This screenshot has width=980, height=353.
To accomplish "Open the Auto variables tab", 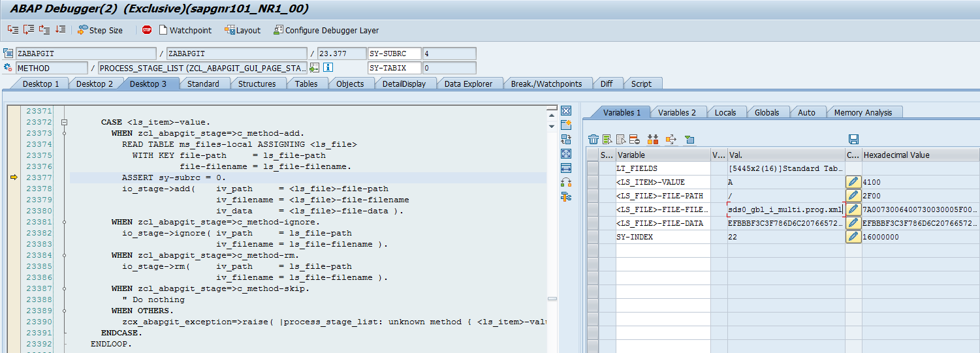I will coord(806,112).
